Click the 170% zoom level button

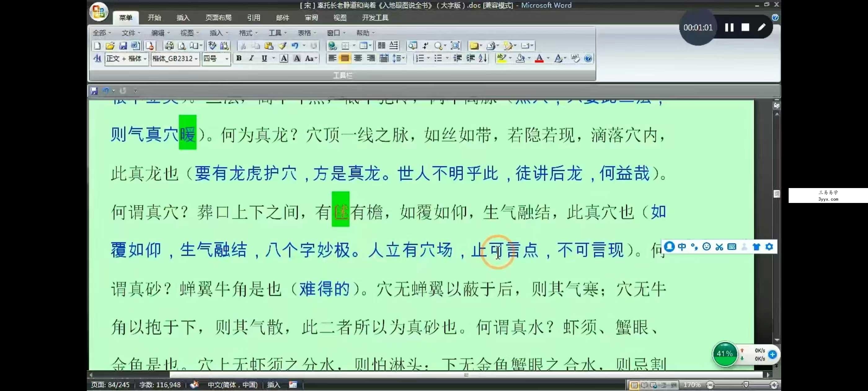coord(692,385)
